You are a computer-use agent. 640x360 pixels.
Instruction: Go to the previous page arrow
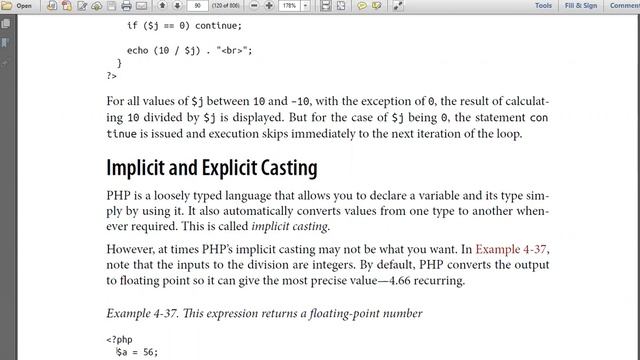[162, 6]
